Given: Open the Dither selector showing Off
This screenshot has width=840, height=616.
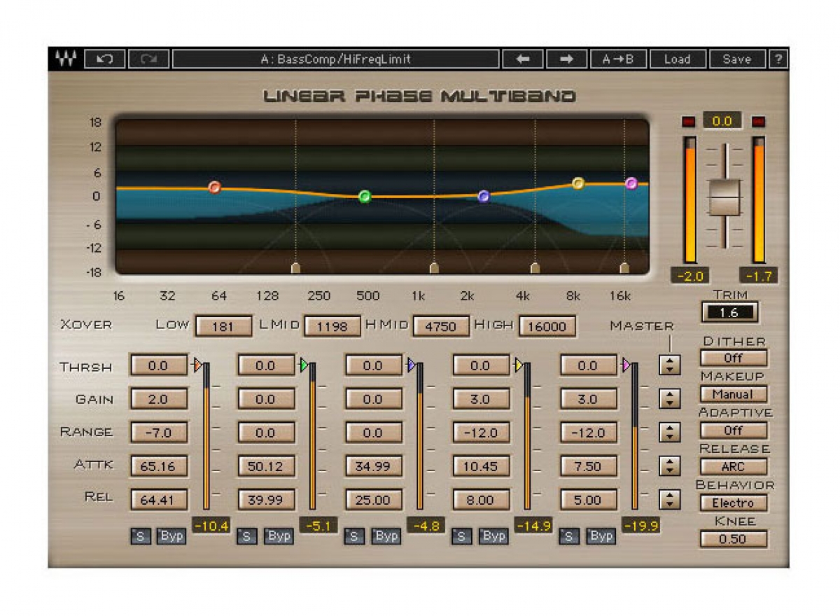Looking at the screenshot, I should click(734, 358).
